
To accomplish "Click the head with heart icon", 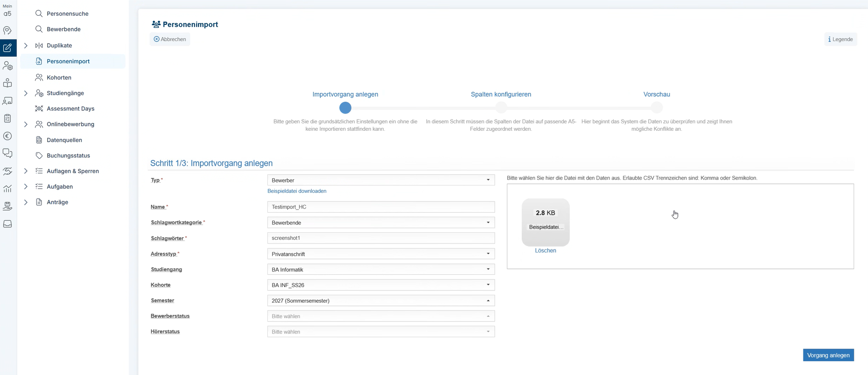I will [x=7, y=30].
